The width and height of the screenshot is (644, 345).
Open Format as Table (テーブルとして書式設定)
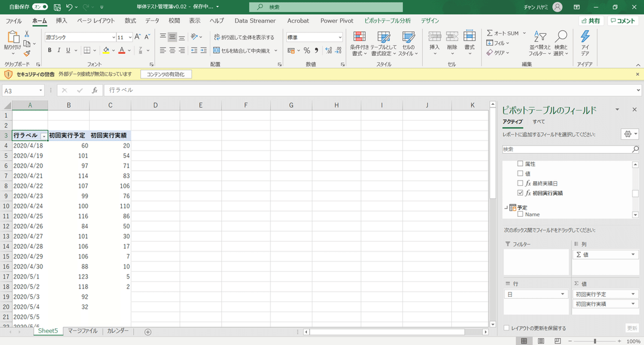384,43
